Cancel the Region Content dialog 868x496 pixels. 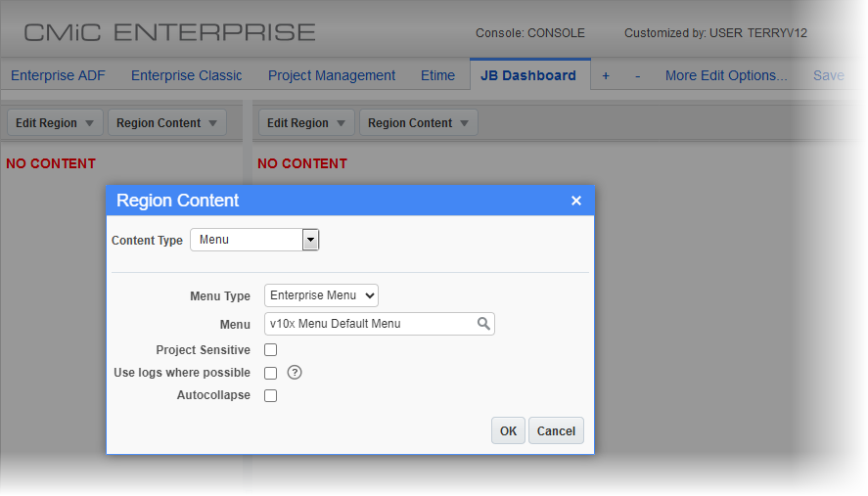coord(556,431)
